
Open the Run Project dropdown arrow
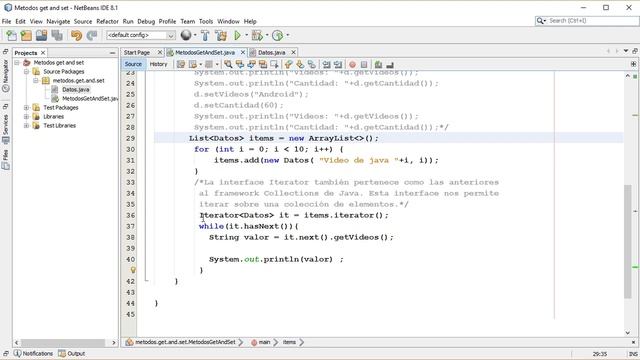[246, 36]
